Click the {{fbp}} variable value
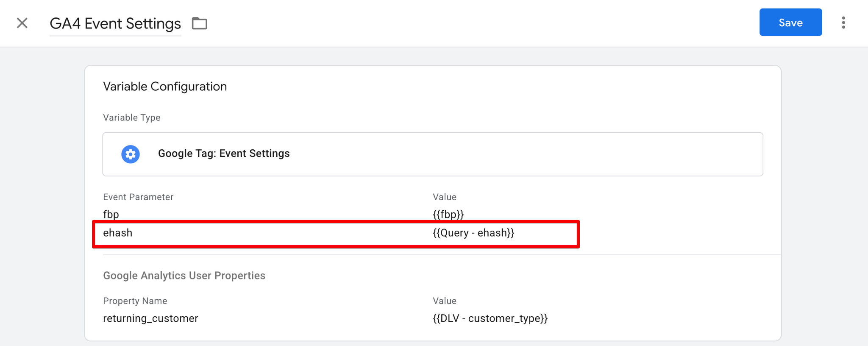 448,214
